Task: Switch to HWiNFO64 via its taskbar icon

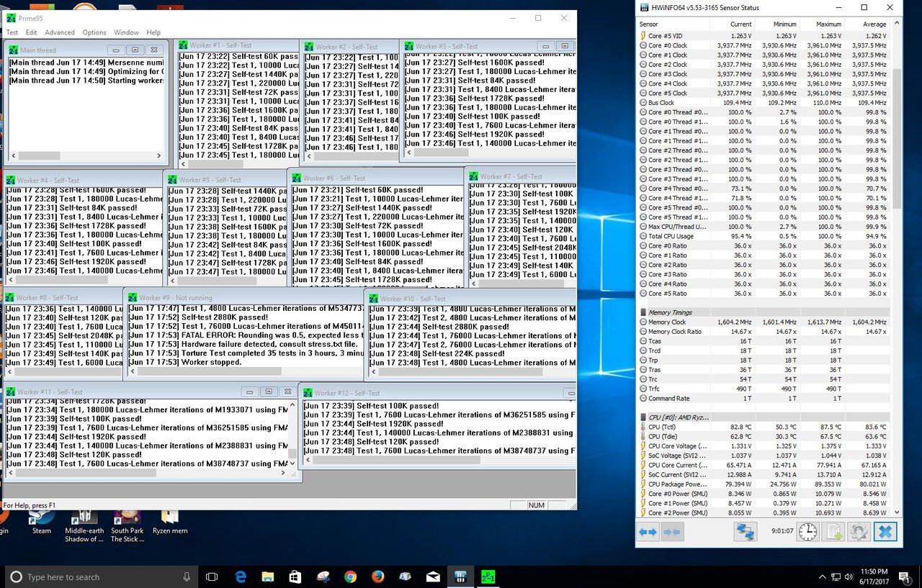Action: click(x=460, y=576)
